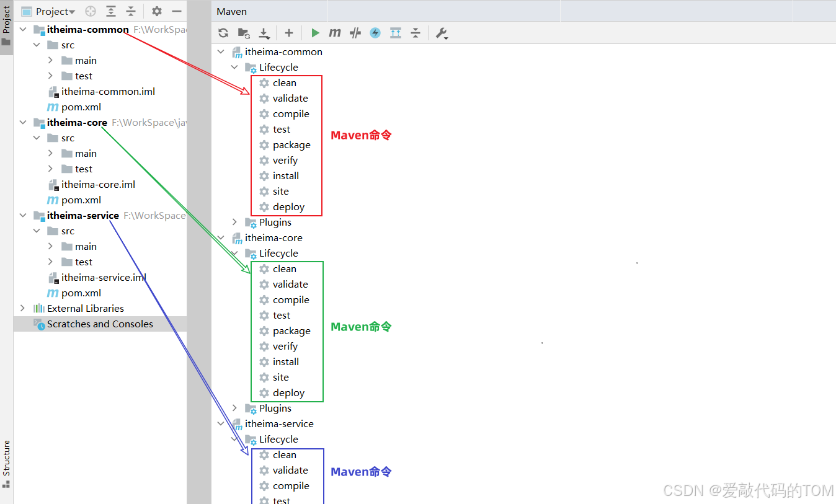The image size is (836, 504).
Task: Click the Maven panel title tab
Action: click(232, 11)
